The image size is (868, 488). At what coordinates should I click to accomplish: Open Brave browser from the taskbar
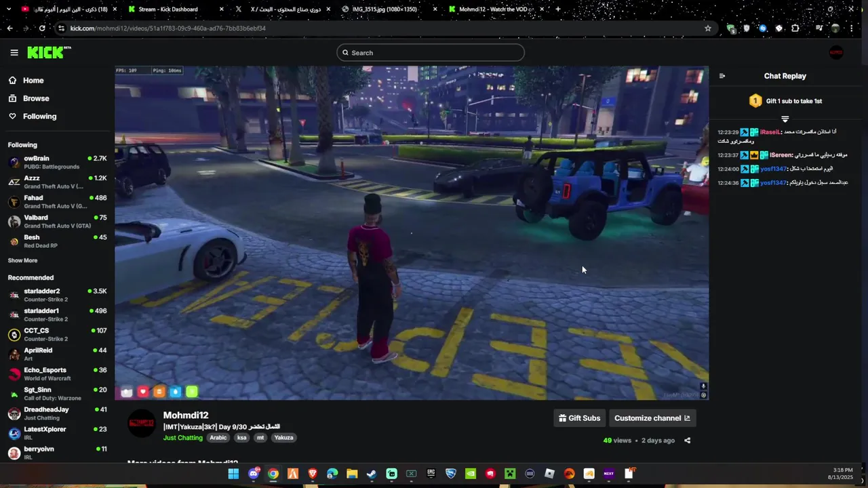pos(313,474)
